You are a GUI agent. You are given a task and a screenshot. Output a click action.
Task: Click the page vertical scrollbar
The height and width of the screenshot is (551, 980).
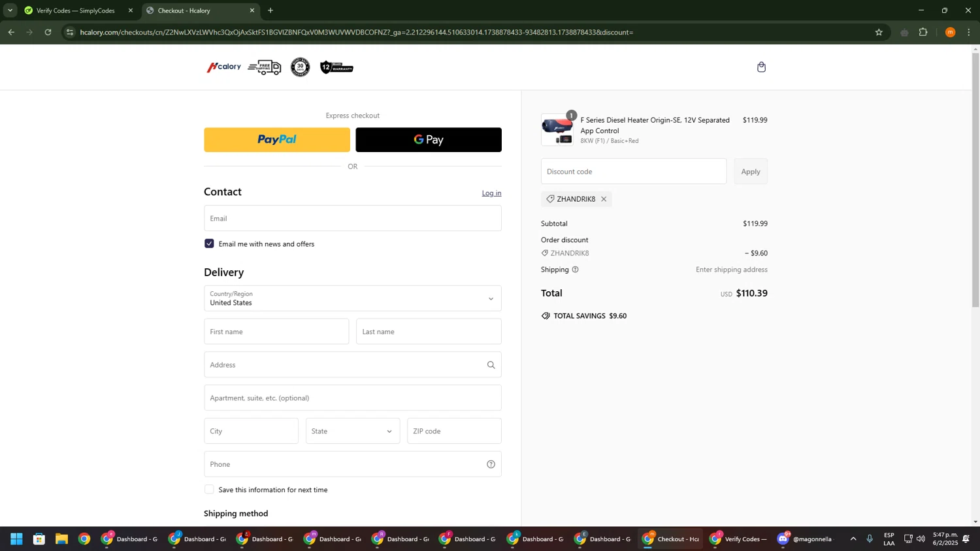point(975,180)
